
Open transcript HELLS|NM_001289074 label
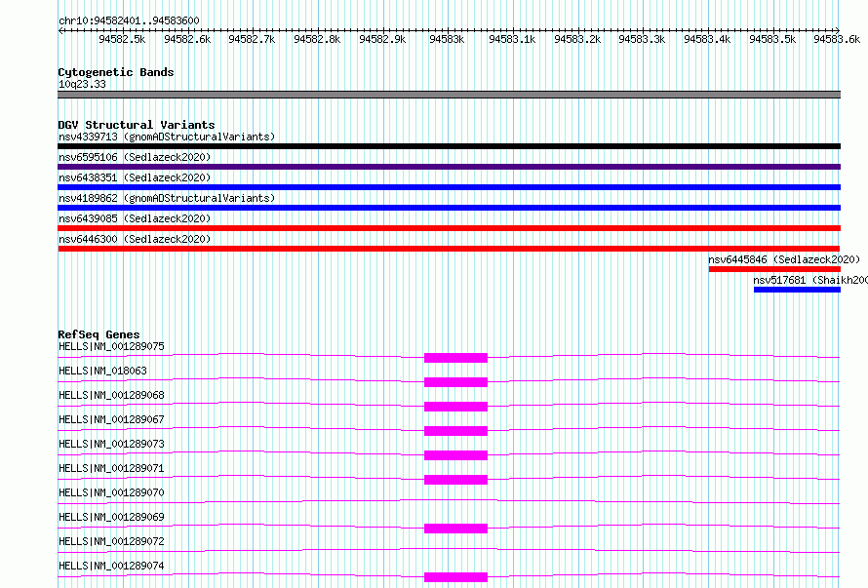[111, 566]
